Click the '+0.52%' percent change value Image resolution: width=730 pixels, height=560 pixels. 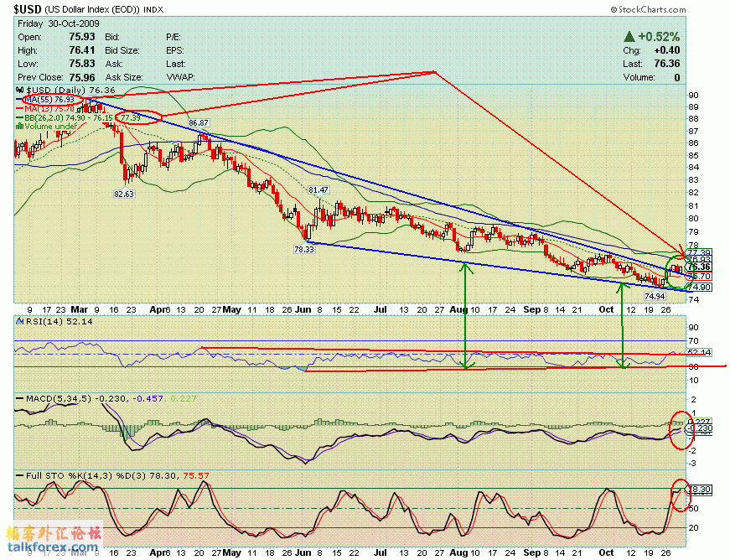659,36
